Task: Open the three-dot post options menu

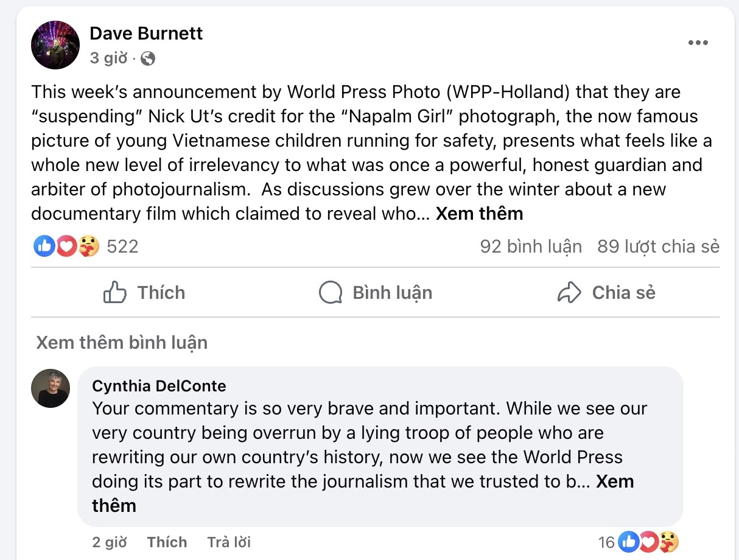Action: pyautogui.click(x=698, y=43)
